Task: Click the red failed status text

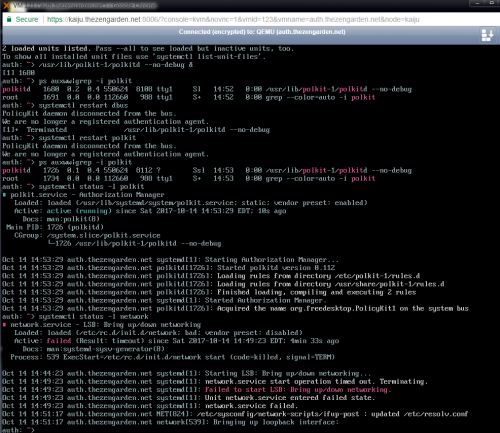Action: click(59, 341)
